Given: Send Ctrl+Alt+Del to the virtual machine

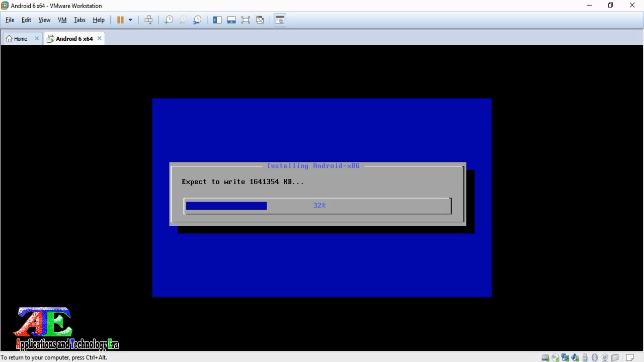Looking at the screenshot, I should 148,20.
